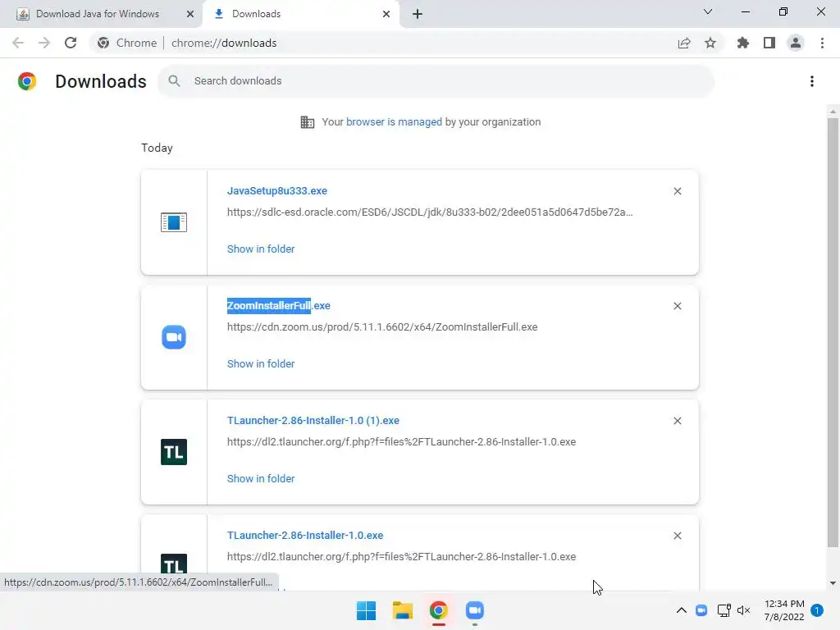
Task: Remove TLauncher-2.86-Installer-1.0 (1).exe from list
Action: [x=678, y=421]
